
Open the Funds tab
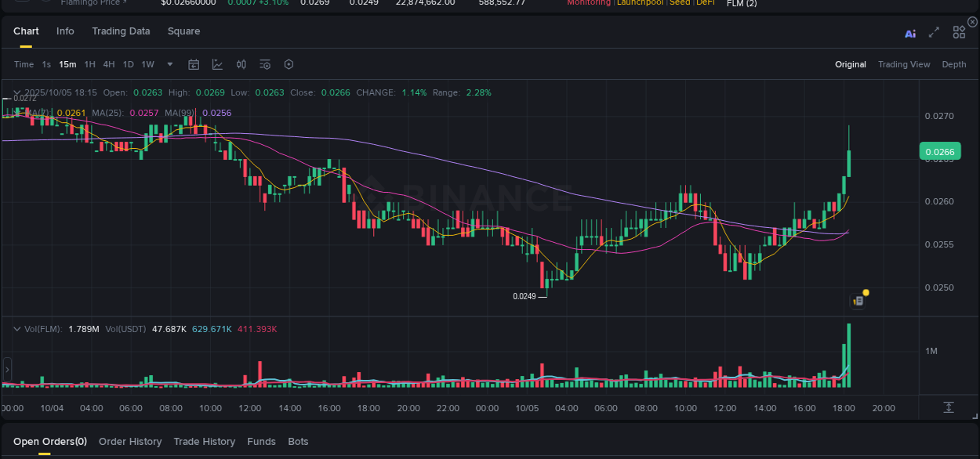click(261, 441)
